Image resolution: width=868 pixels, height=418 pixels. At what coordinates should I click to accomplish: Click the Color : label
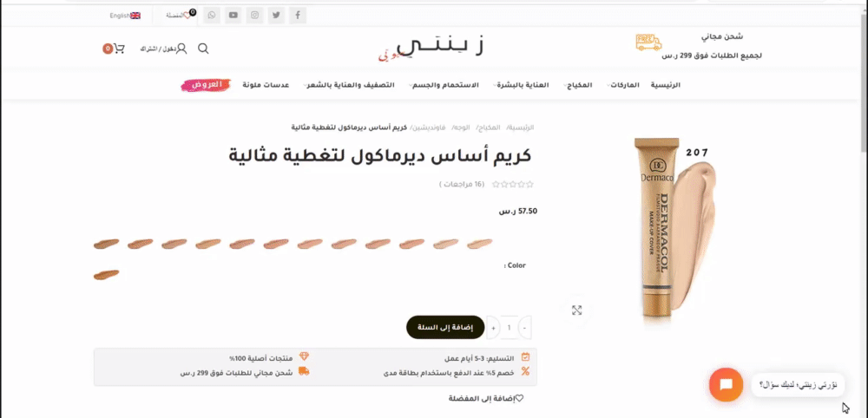click(515, 266)
